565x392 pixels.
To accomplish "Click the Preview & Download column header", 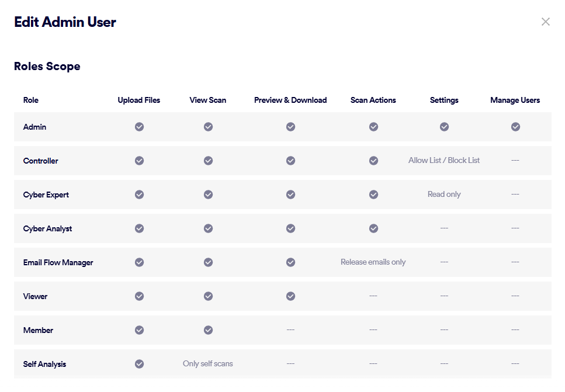I will tap(290, 100).
